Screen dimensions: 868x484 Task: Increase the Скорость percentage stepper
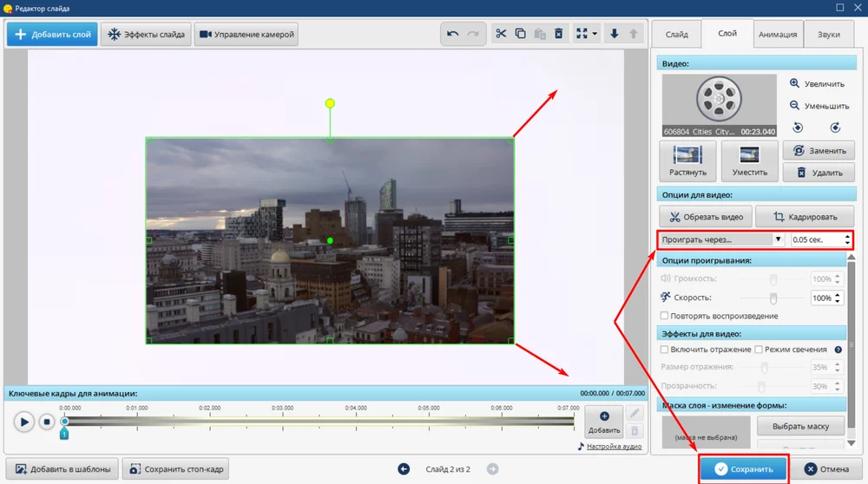[838, 295]
